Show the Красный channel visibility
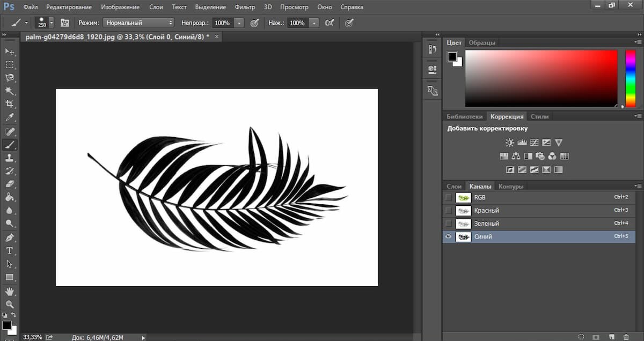Image resolution: width=644 pixels, height=341 pixels. point(448,210)
